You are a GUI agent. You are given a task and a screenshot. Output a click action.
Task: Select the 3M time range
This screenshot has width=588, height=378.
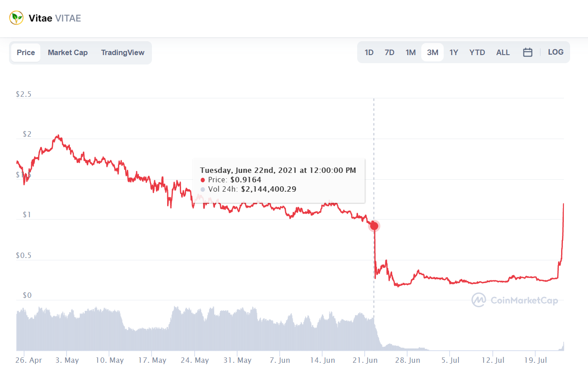[432, 52]
